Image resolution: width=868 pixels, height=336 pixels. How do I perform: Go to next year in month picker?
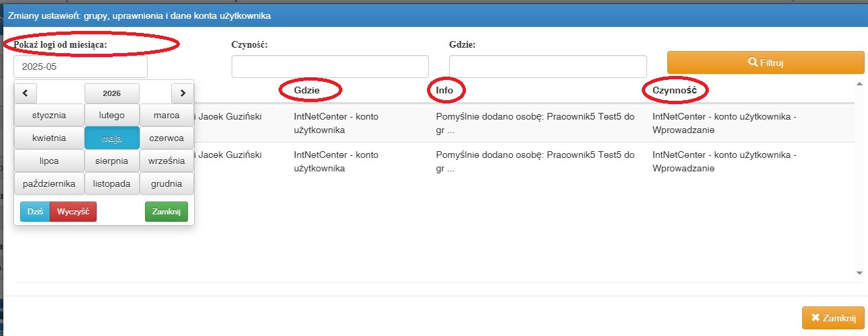183,93
